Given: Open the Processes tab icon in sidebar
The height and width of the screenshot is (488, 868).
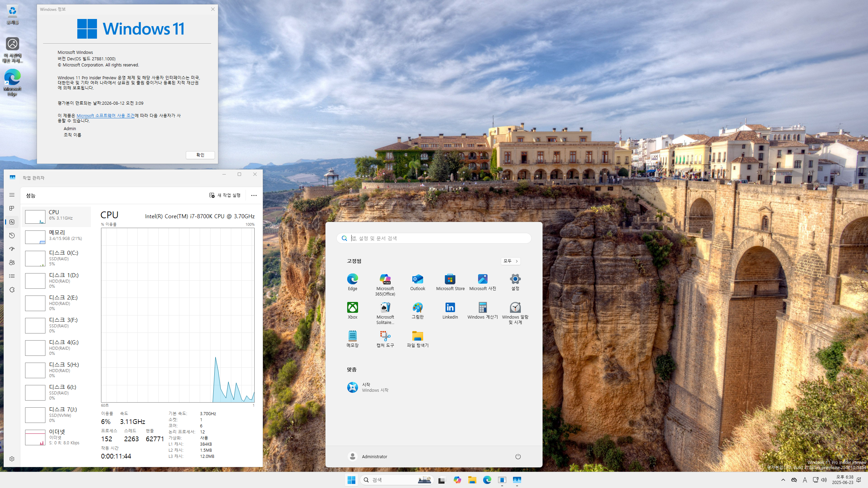Looking at the screenshot, I should click(12, 208).
